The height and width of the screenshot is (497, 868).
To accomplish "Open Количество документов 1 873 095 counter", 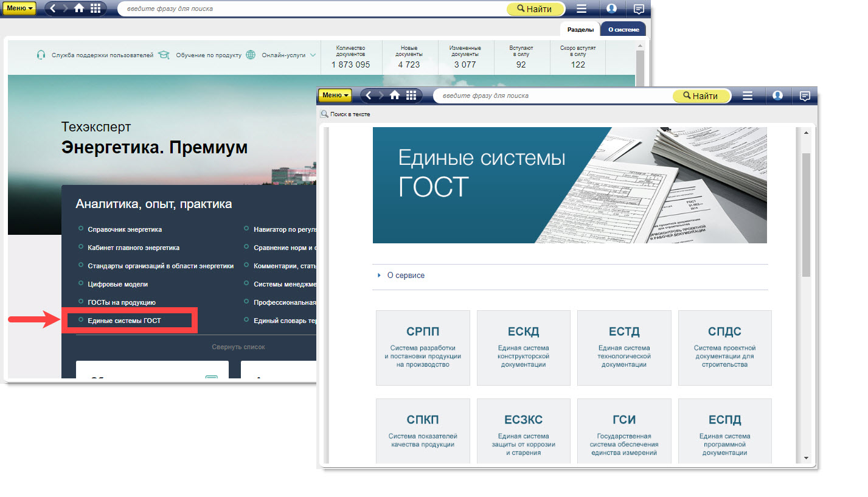I will pyautogui.click(x=351, y=57).
